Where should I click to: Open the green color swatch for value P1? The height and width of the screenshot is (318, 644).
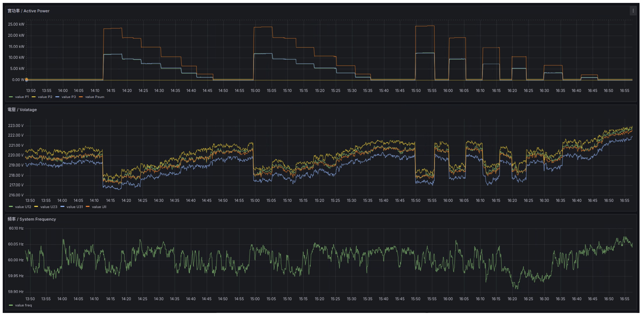11,97
